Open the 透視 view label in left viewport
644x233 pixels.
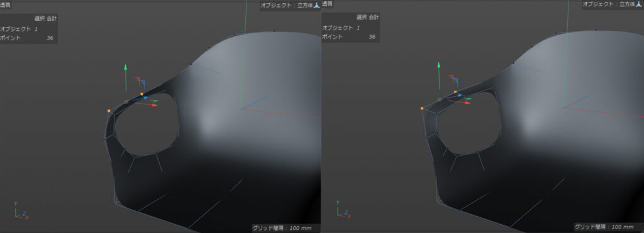point(5,4)
